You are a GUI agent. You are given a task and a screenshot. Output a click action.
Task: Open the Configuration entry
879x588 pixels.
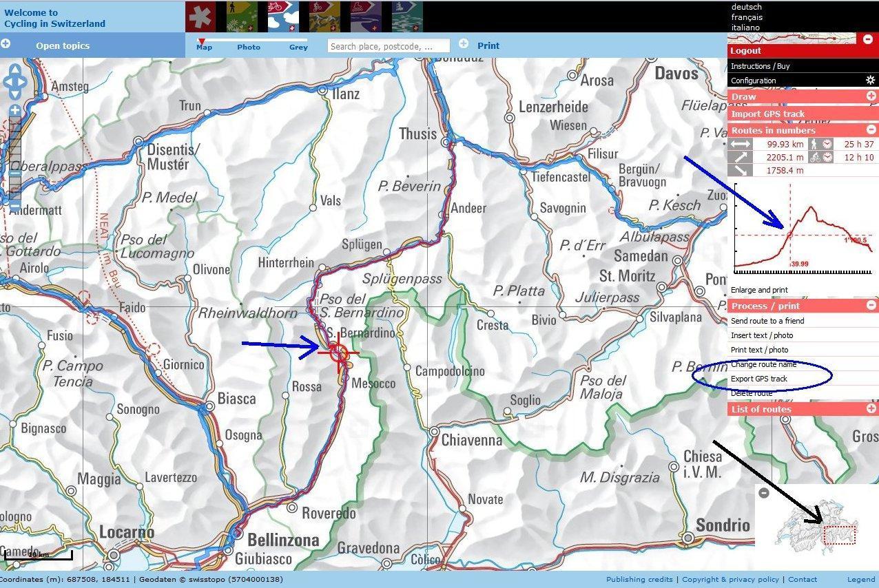point(754,81)
